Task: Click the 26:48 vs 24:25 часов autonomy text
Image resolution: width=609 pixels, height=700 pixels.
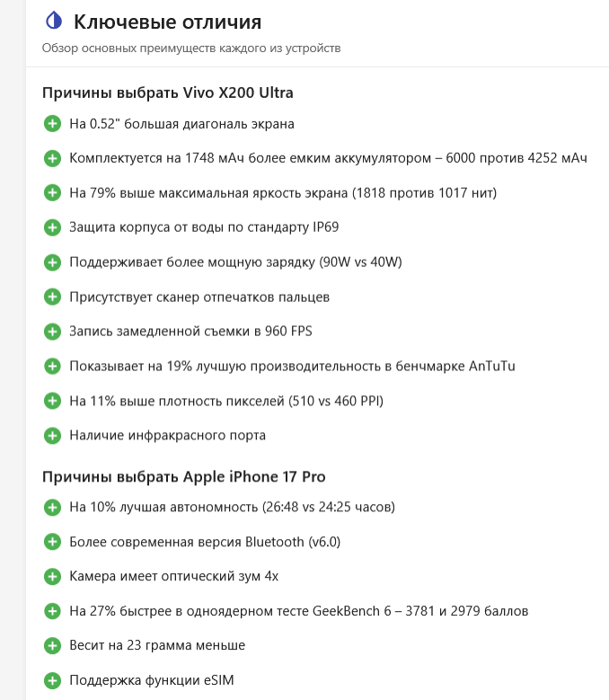Action: point(328,507)
